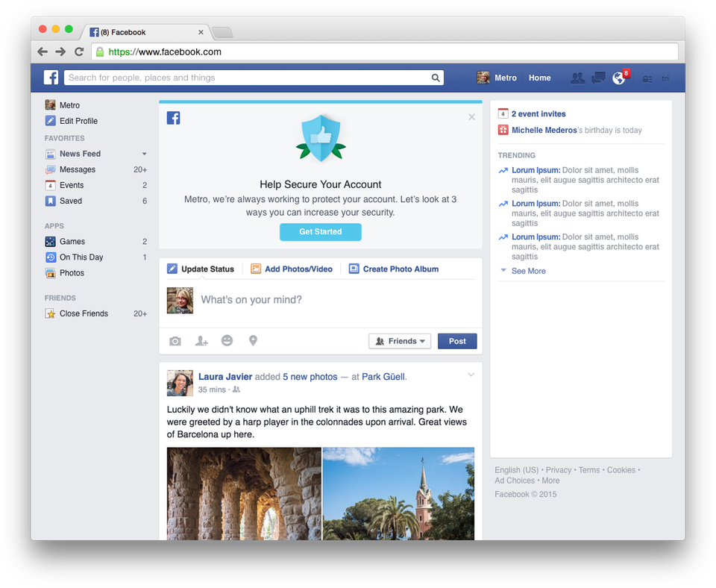716x588 pixels.
Task: Click the Games icon in sidebar
Action: [50, 241]
